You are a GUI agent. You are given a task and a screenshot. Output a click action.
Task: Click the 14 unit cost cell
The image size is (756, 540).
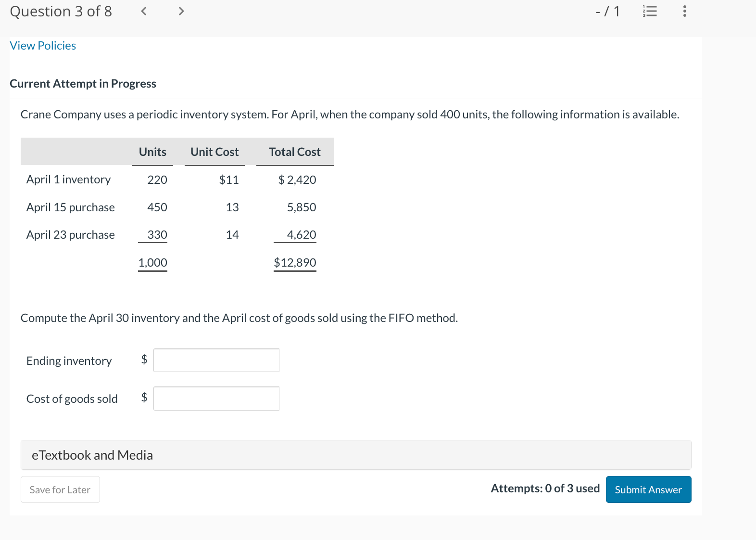tap(232, 235)
